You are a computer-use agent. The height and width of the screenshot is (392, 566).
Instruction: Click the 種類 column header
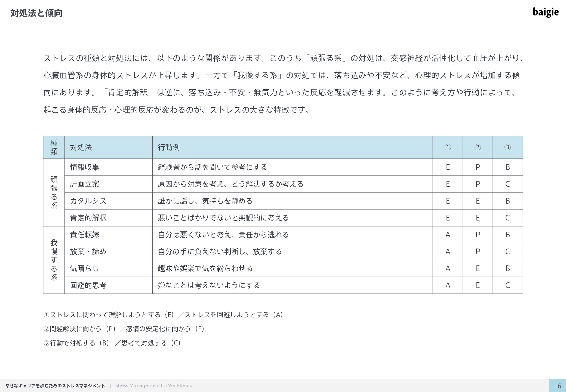pyautogui.click(x=54, y=147)
